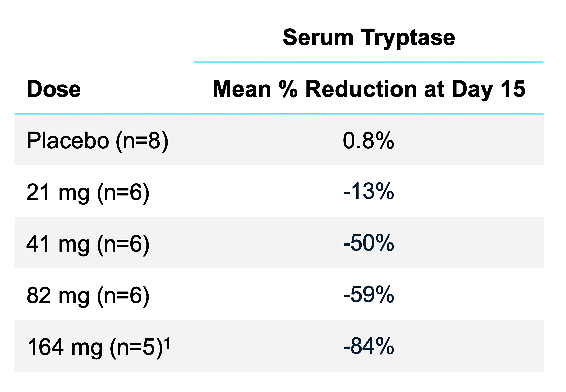Click footnote superscript 1 after 164 mg
Viewport: 566px width, 392px height.
168,343
